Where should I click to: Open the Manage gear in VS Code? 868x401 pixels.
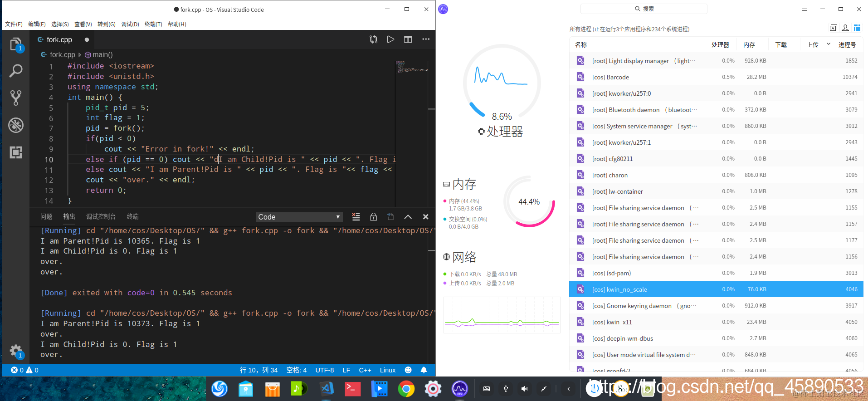[x=16, y=351]
